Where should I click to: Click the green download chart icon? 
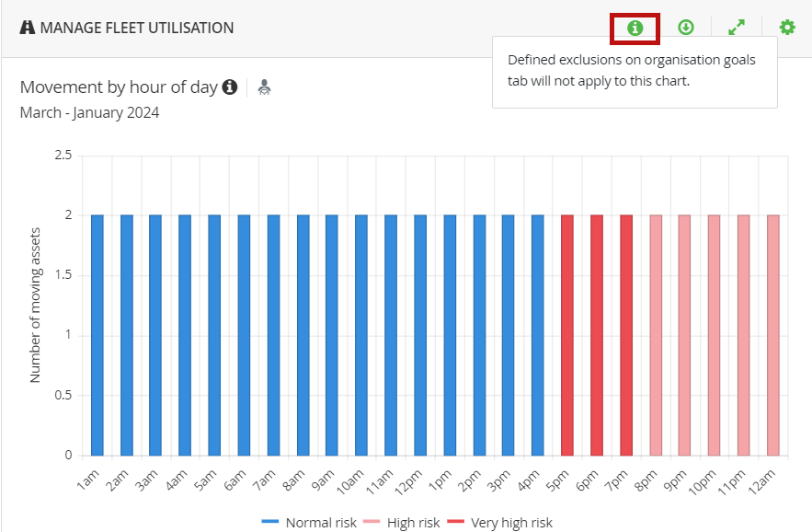click(686, 28)
